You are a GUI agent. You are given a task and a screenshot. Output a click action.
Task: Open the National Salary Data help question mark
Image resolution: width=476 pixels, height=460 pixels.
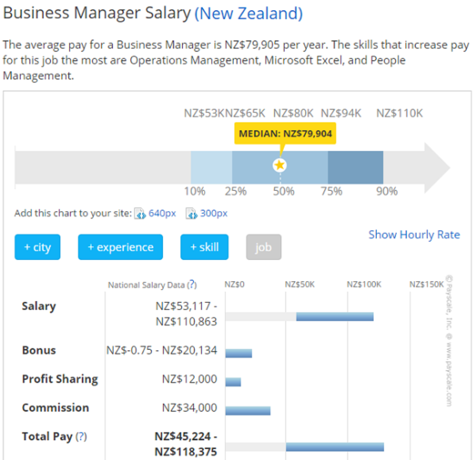point(192,284)
